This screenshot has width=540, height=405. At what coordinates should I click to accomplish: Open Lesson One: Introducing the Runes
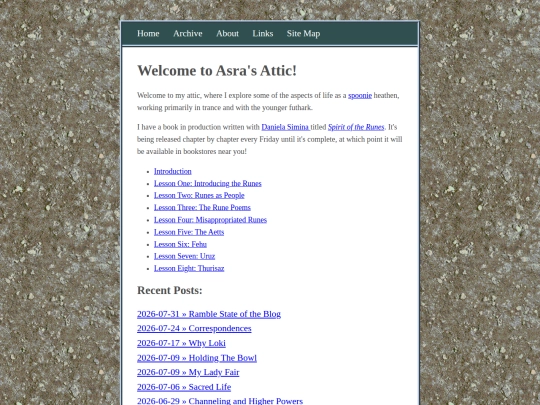pyautogui.click(x=208, y=183)
